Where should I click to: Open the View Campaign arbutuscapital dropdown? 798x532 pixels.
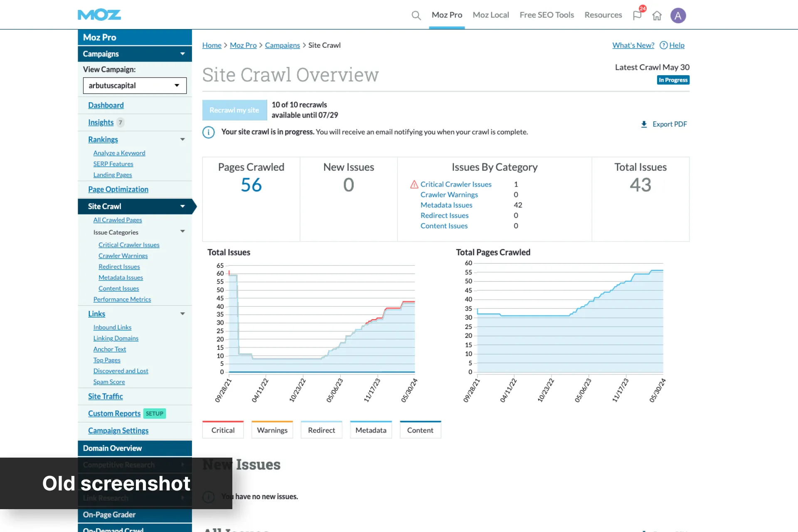tap(135, 86)
